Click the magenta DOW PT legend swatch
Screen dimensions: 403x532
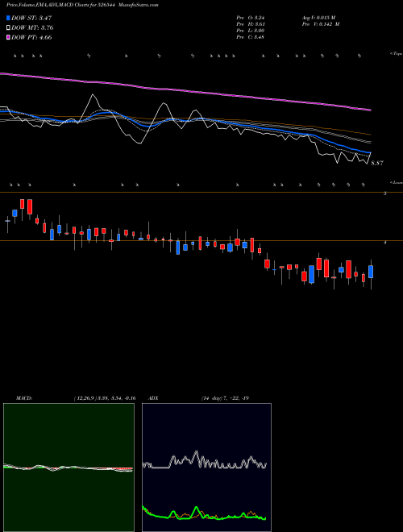click(x=8, y=37)
